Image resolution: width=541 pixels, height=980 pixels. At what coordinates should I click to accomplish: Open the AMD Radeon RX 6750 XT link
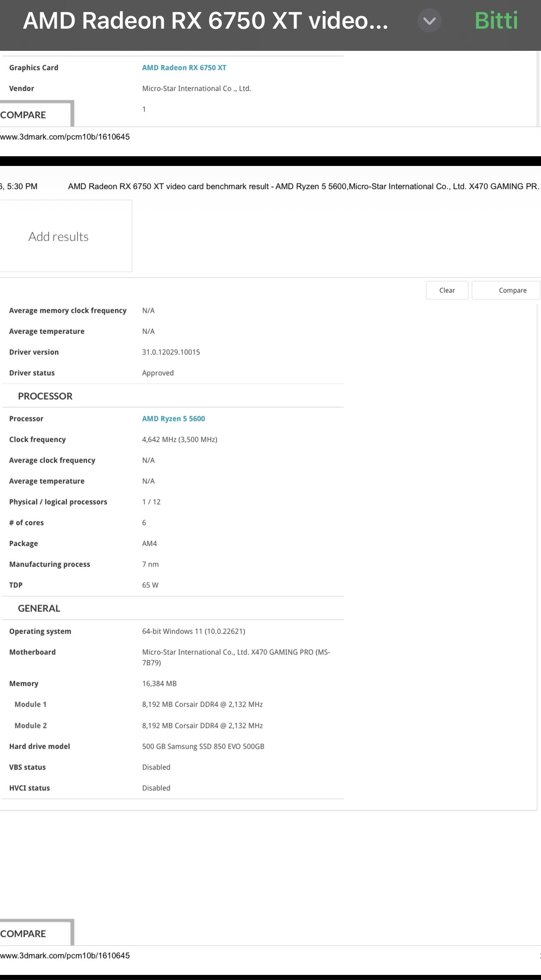184,67
